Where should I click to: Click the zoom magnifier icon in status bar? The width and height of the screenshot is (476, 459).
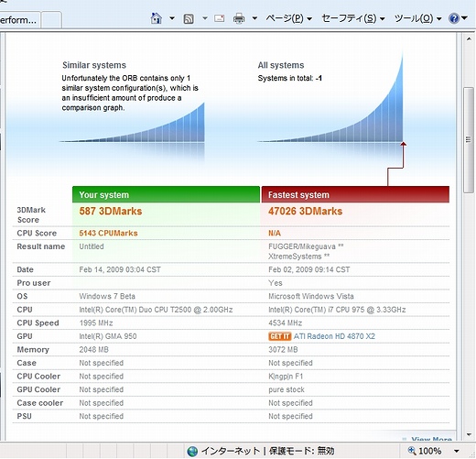412,451
